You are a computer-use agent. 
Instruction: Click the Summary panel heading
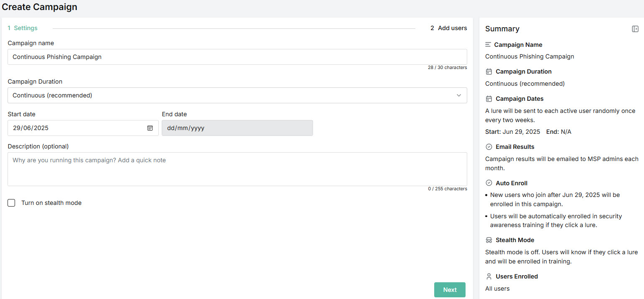click(502, 29)
